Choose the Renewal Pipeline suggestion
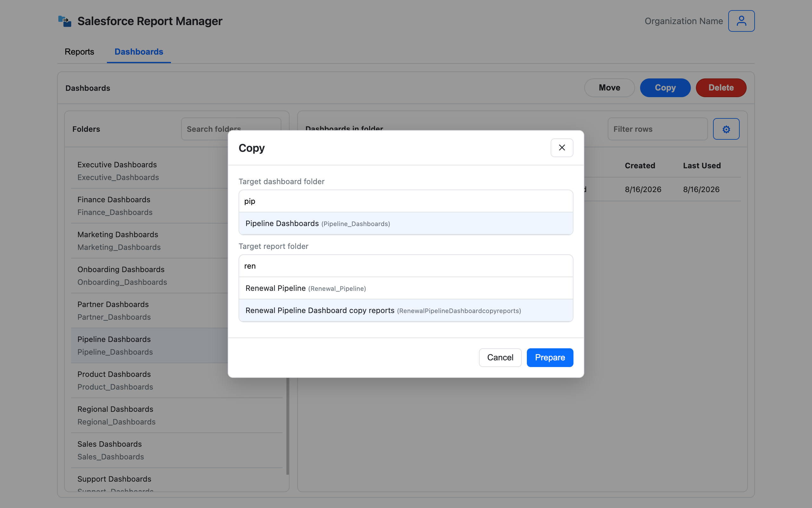812x508 pixels. (406, 288)
